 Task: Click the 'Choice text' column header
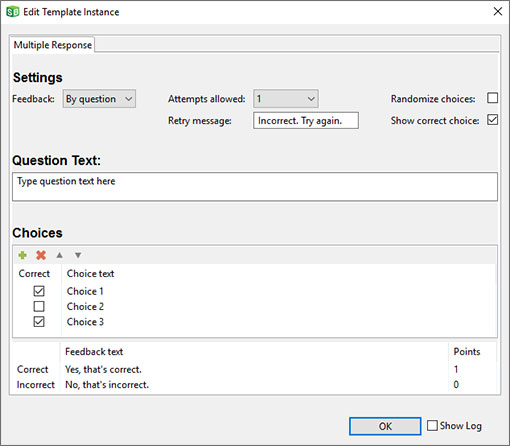coord(90,273)
